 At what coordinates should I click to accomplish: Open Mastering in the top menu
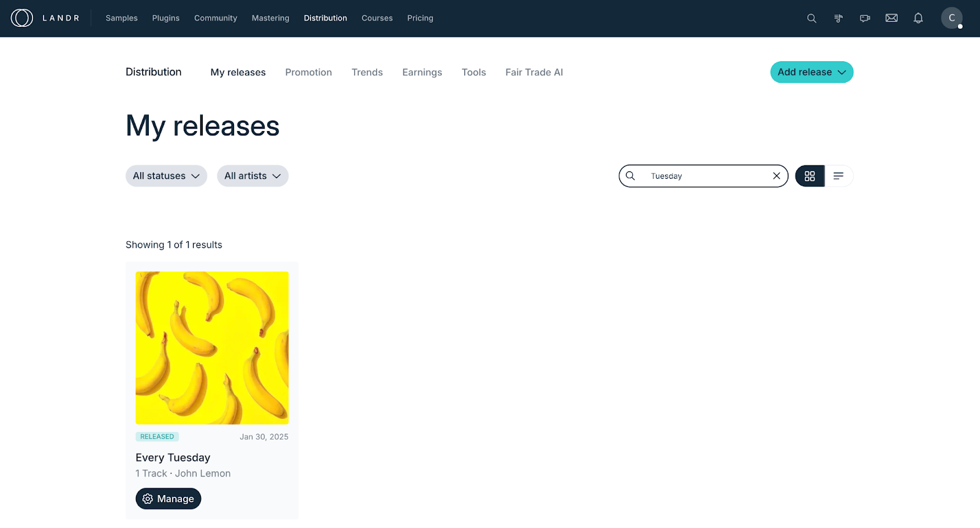[270, 18]
